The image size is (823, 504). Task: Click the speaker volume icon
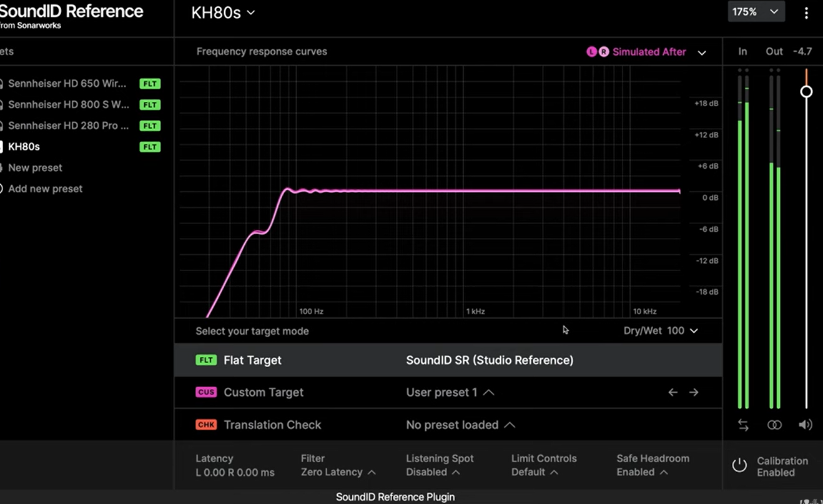click(x=806, y=425)
